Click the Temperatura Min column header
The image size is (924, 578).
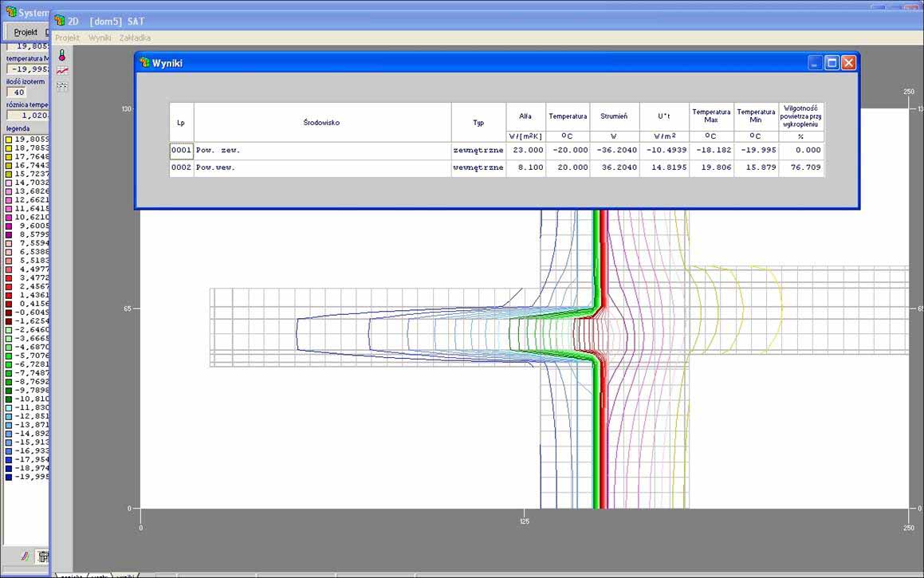click(x=756, y=116)
